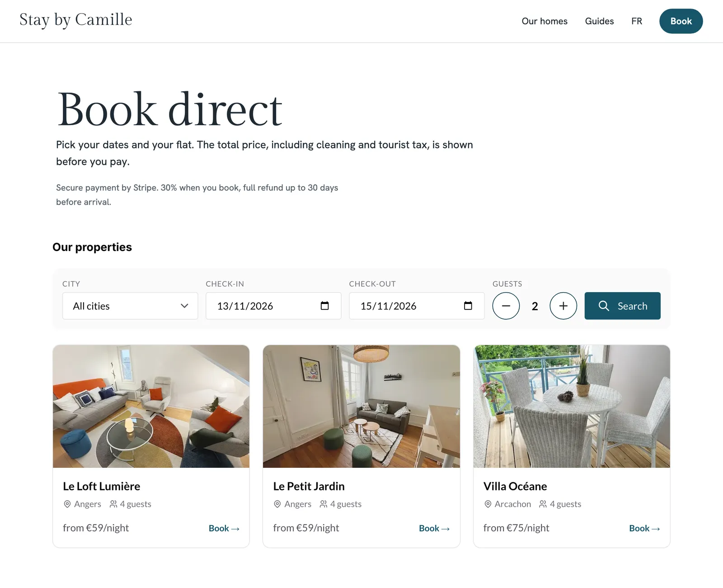This screenshot has width=723, height=588.
Task: Click guests icon on Le Petit Jardin card
Action: [x=324, y=504]
